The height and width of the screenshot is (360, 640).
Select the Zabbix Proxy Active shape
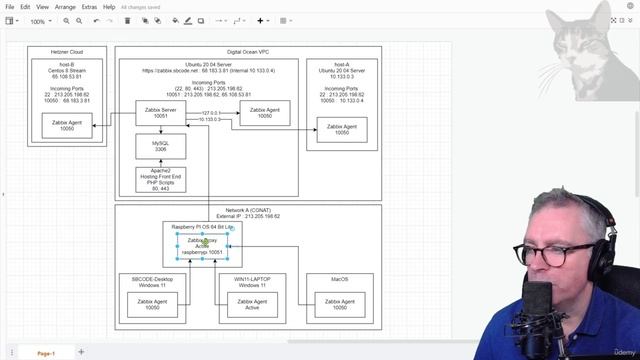pos(202,246)
